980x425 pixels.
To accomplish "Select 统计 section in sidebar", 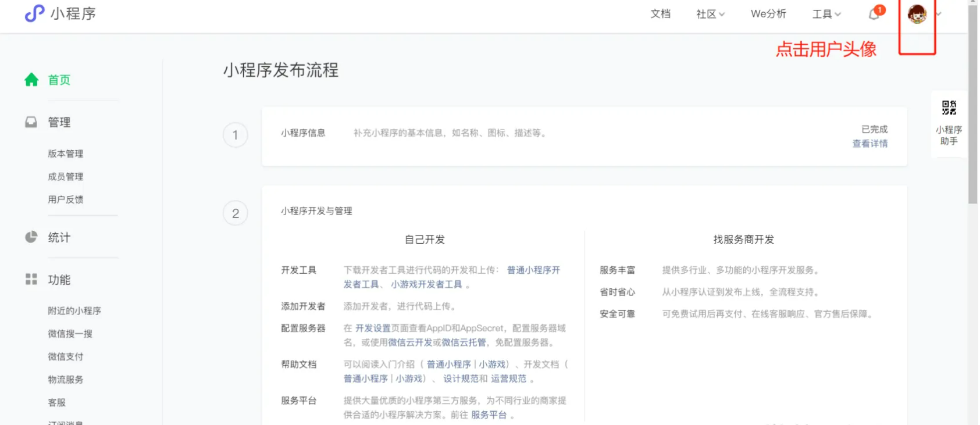I will (59, 237).
